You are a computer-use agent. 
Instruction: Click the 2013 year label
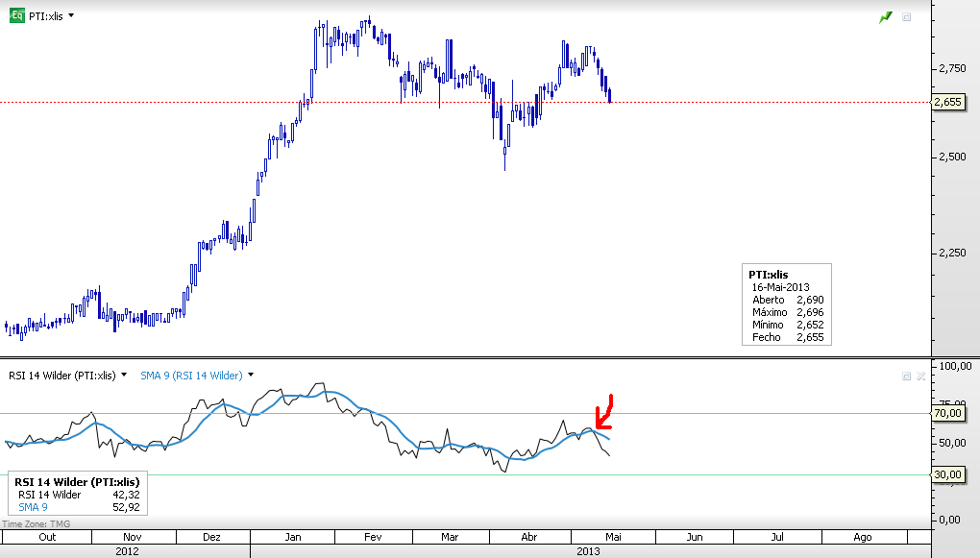[588, 551]
